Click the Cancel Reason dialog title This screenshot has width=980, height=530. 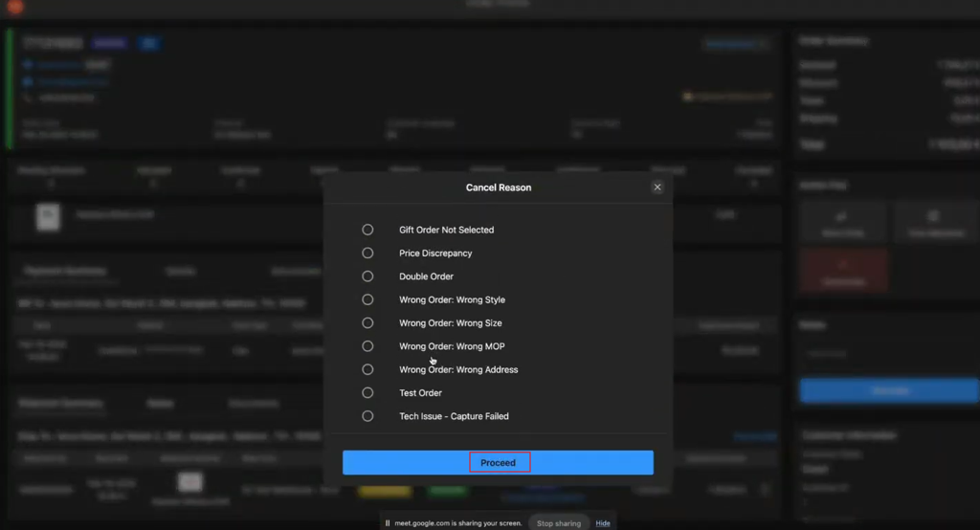[x=498, y=188]
